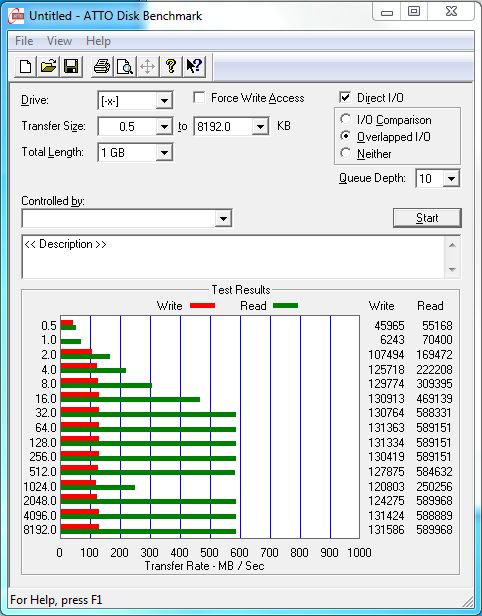Click the Transfer Rate - MB / Sec axis label

(204, 566)
